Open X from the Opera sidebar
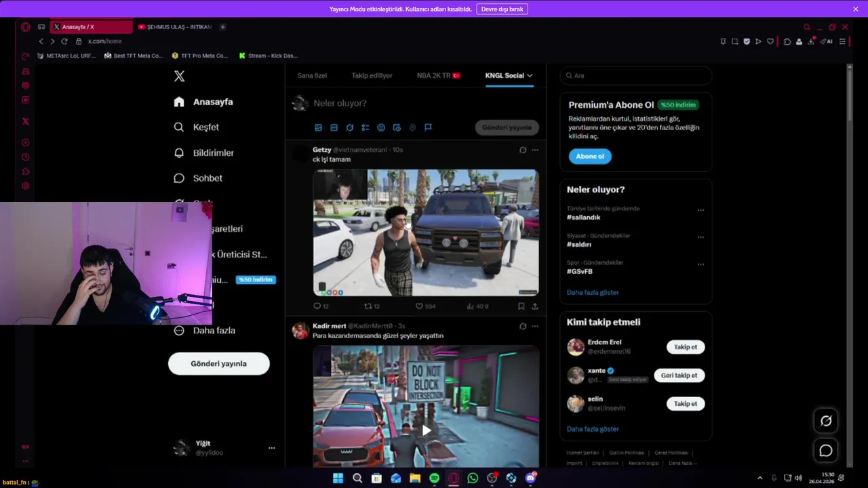This screenshot has width=868, height=488. (x=25, y=121)
